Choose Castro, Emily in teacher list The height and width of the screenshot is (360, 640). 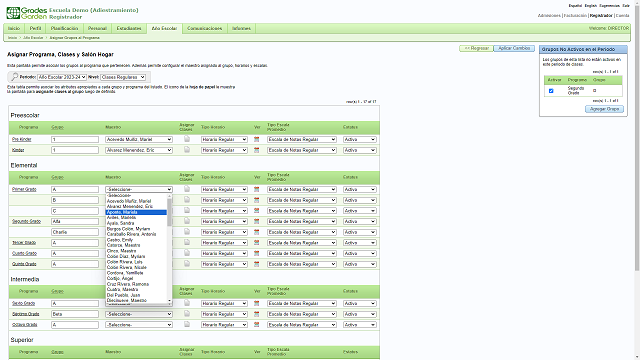136,240
